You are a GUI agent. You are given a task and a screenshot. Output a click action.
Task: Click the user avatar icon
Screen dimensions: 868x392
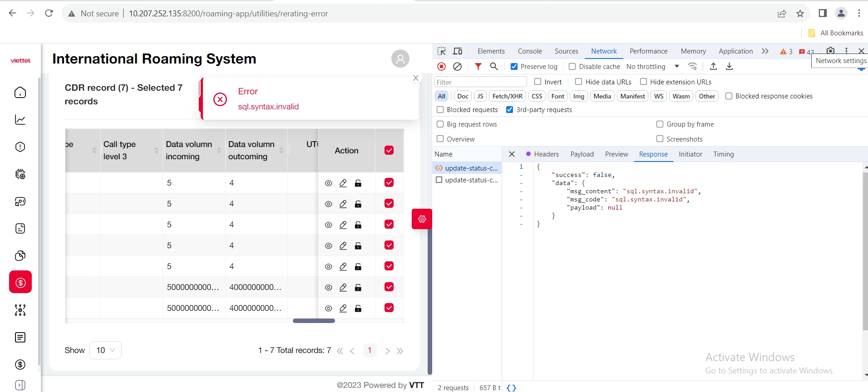[x=400, y=59]
